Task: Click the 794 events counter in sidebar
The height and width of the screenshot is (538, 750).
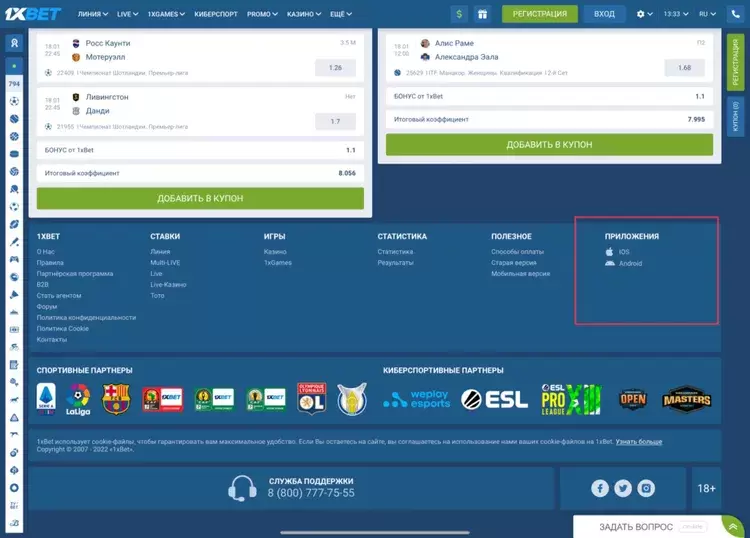Action: pyautogui.click(x=14, y=84)
